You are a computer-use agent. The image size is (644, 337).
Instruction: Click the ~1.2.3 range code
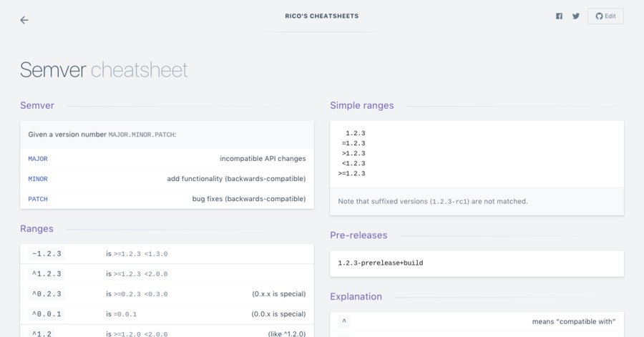tap(47, 254)
